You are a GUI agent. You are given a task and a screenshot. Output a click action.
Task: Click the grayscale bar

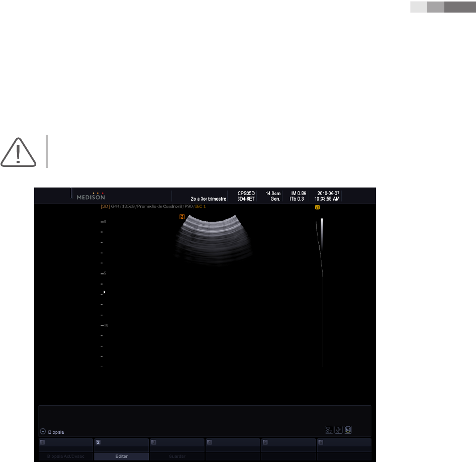point(322,234)
